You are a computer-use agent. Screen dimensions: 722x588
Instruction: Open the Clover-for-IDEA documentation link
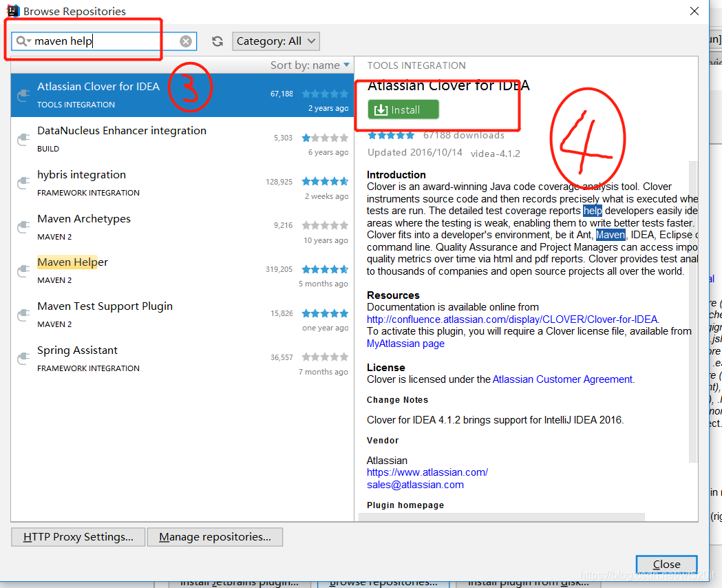[x=512, y=319]
